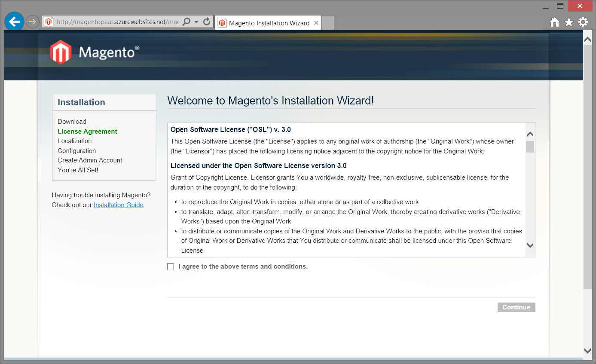Click 'I agree to the above terms' label
The image size is (596, 364).
[x=243, y=266]
